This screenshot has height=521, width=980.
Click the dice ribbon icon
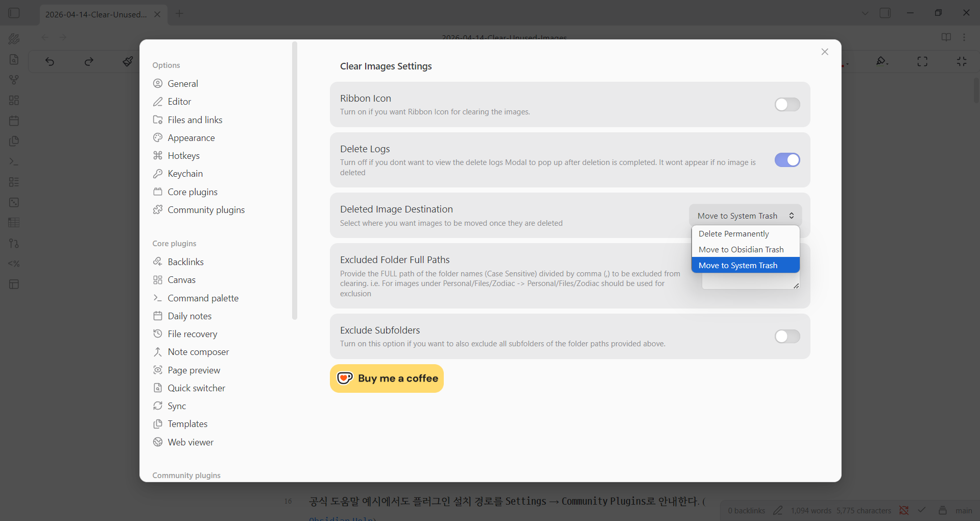14,202
